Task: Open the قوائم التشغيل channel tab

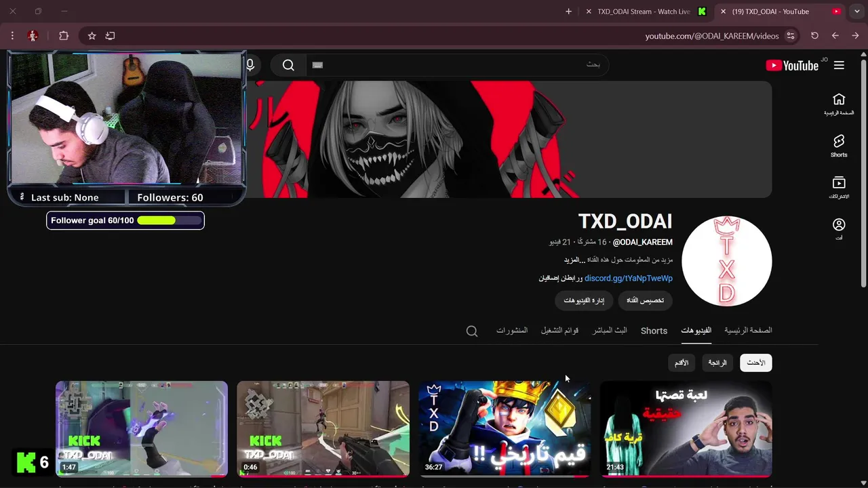Action: [559, 331]
